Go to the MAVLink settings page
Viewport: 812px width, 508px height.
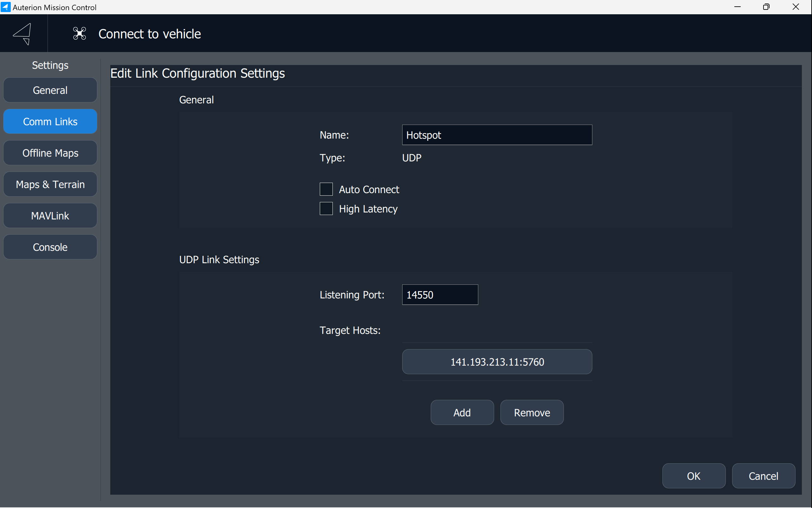[50, 216]
